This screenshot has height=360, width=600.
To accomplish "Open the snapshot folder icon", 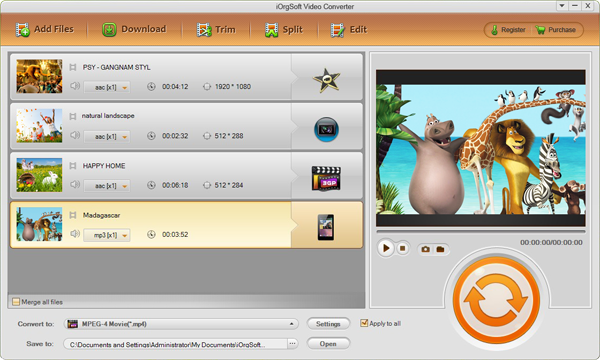I will (440, 249).
